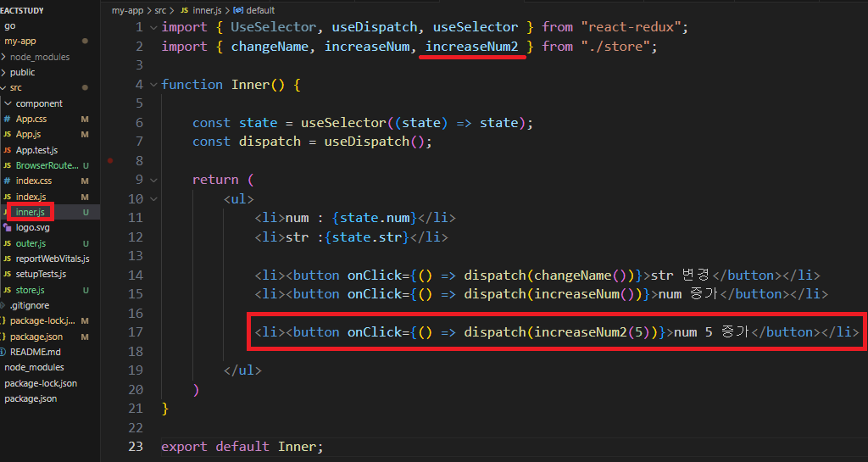Open setupTests.js file
868x462 pixels.
tap(41, 275)
